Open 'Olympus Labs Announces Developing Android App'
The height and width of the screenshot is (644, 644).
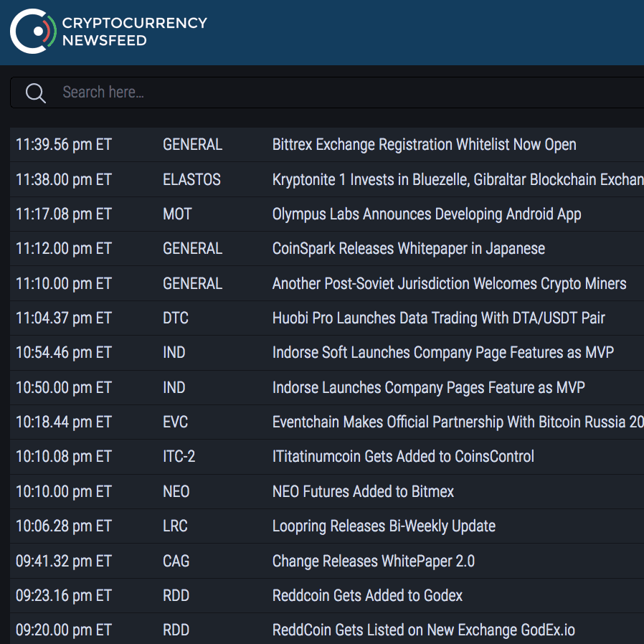pyautogui.click(x=426, y=214)
